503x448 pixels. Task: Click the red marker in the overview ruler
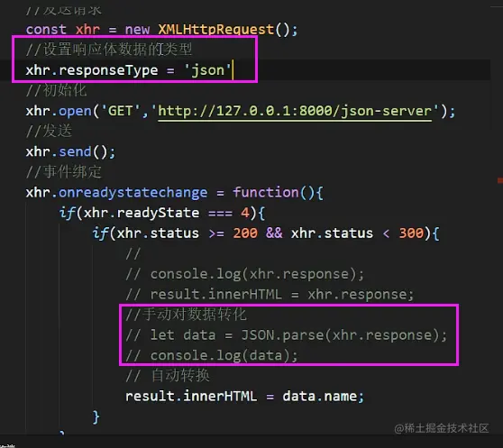point(500,180)
